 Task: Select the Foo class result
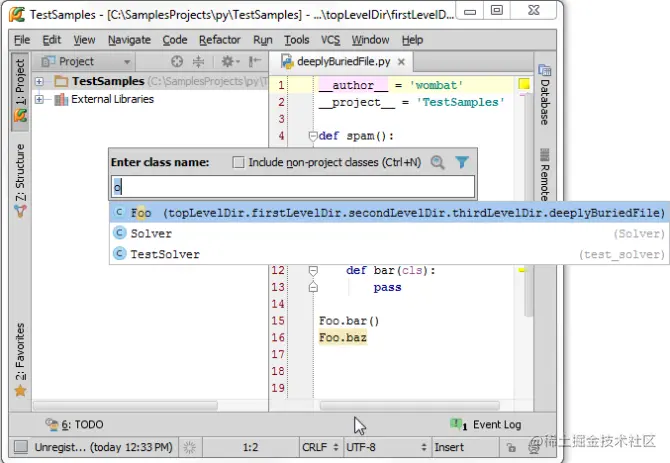pyautogui.click(x=389, y=213)
